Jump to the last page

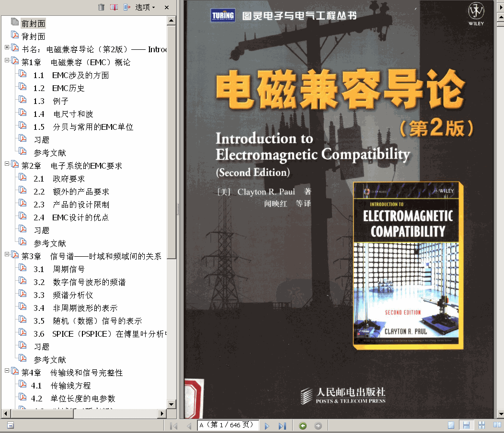point(282,425)
